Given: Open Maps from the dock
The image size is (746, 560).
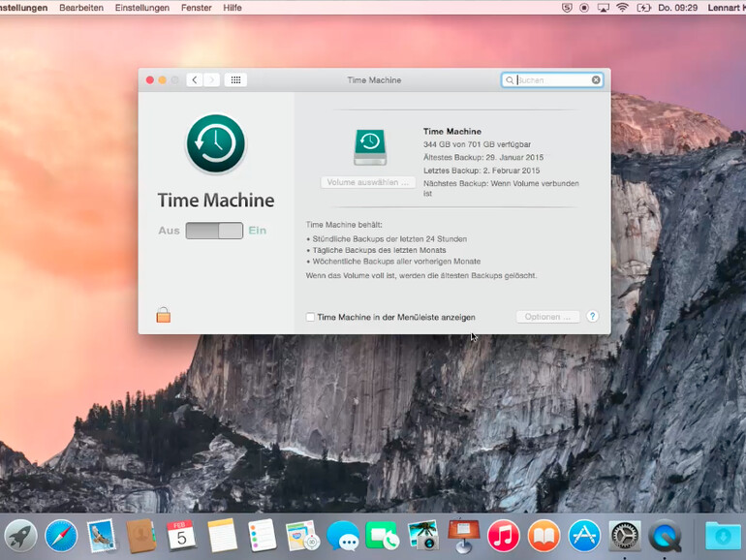Looking at the screenshot, I should coord(302,536).
